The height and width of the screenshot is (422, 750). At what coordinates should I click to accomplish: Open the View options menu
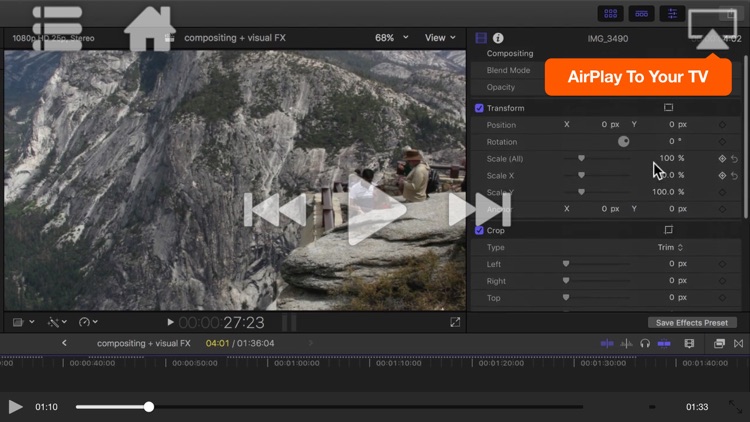pos(440,38)
